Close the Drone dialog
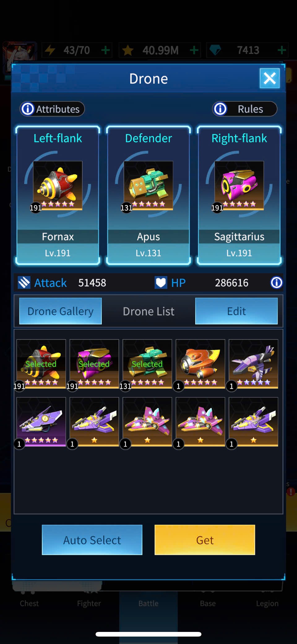The height and width of the screenshot is (644, 297). pos(270,78)
